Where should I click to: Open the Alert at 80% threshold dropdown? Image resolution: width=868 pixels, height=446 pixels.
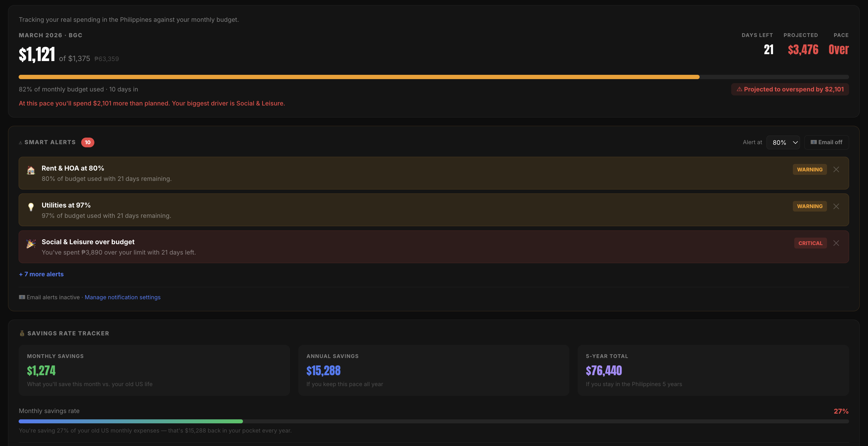(x=783, y=142)
